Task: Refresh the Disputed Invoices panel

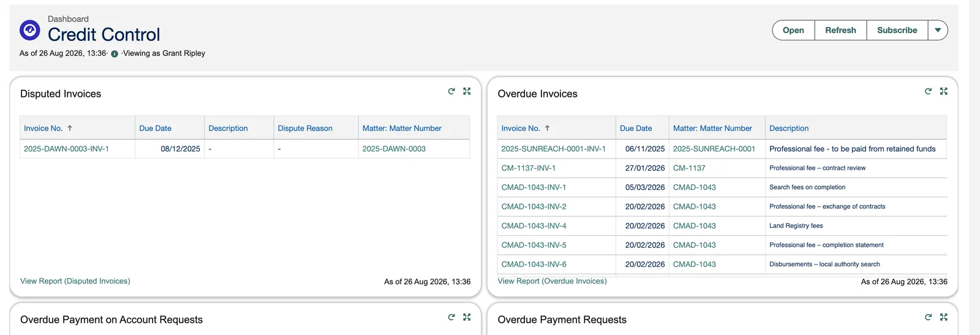Action: tap(451, 91)
